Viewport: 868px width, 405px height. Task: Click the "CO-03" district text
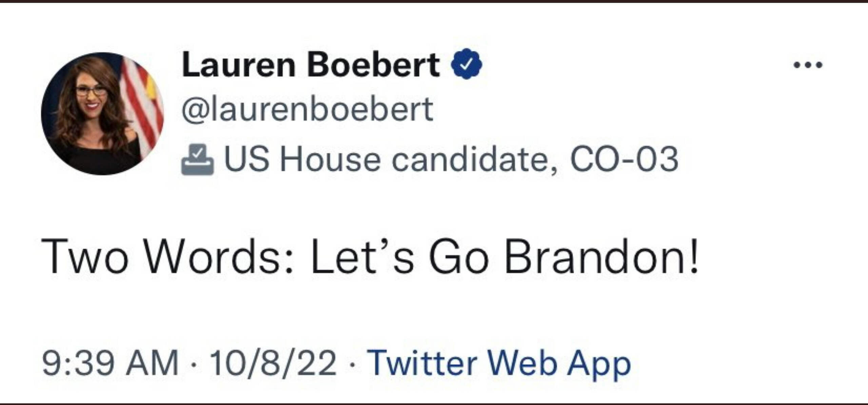625,159
